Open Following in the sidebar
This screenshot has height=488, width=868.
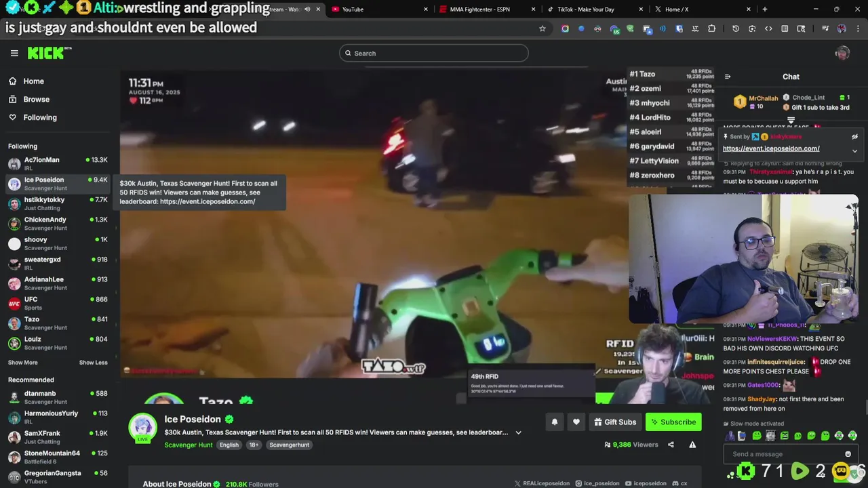(x=33, y=117)
